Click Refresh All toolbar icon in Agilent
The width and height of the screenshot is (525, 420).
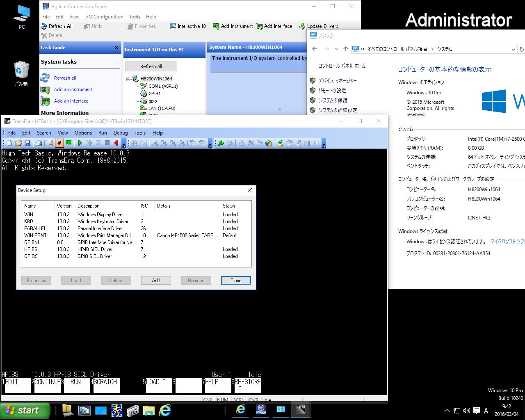click(x=57, y=26)
